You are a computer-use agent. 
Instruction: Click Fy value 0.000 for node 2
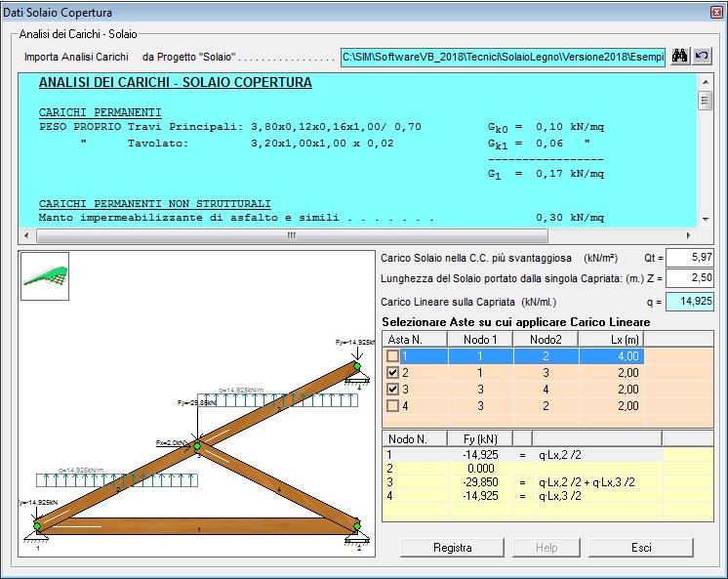pos(481,469)
